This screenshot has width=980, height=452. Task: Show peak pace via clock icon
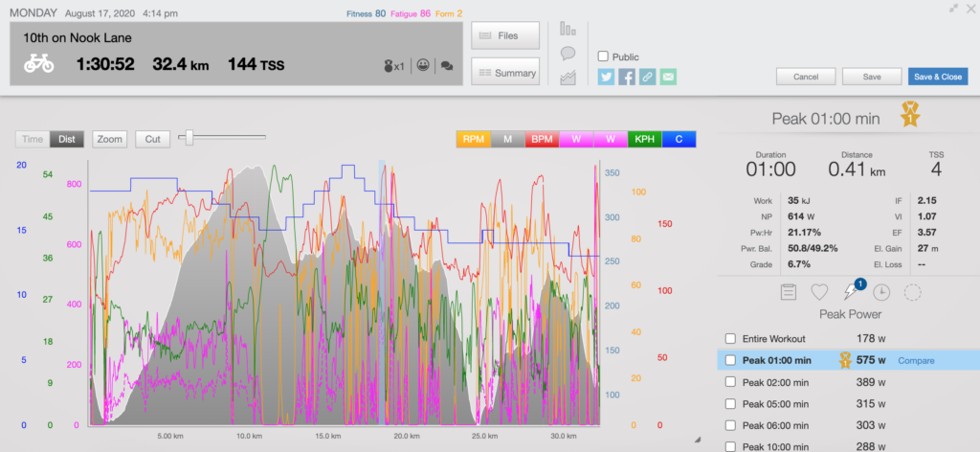click(x=881, y=292)
